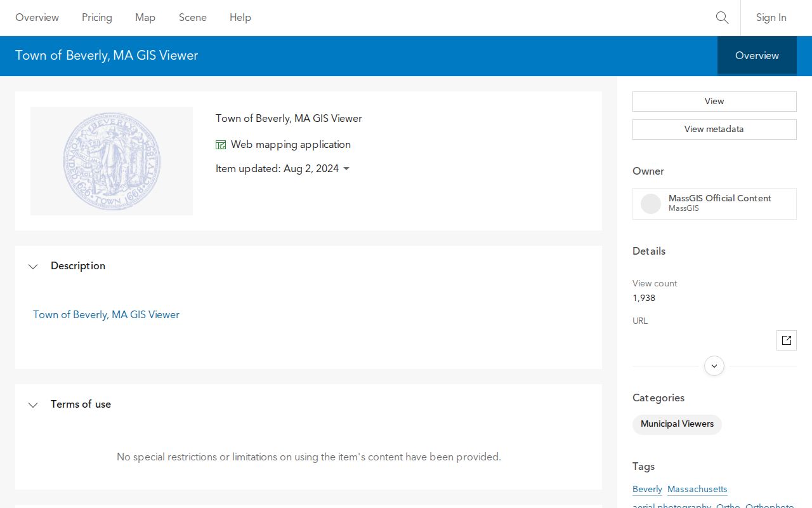Click the Massachusetts tag
812x508 pixels.
(697, 490)
